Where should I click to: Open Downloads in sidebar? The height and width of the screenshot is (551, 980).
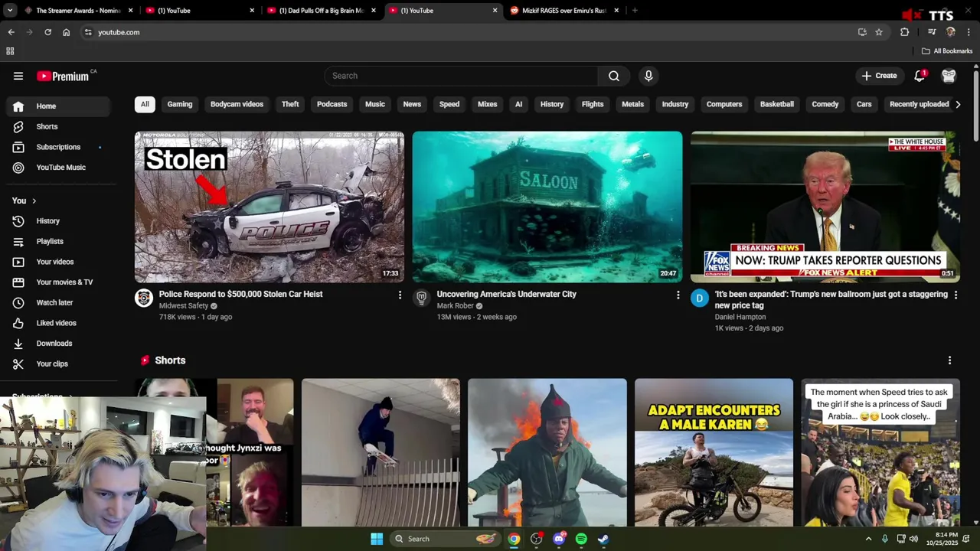(x=58, y=344)
